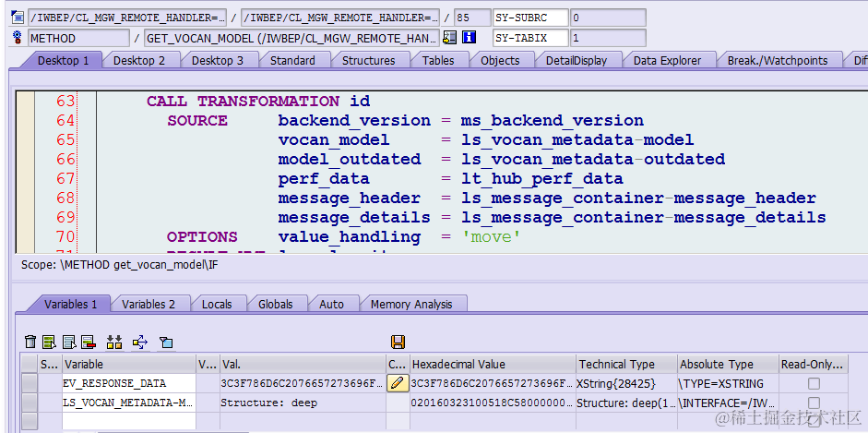
Task: Select row selector for LS_VOCAN_METADATA row
Action: point(30,403)
